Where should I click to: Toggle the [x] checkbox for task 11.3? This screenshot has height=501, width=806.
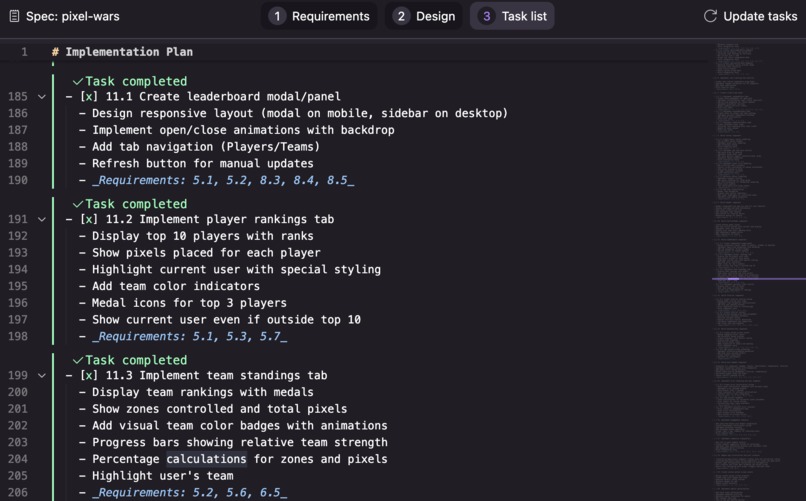pos(88,376)
